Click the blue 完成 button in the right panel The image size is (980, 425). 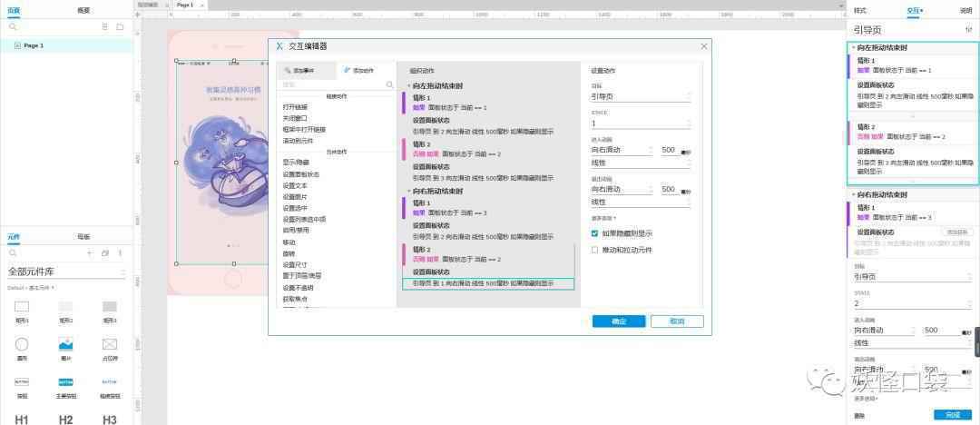tap(953, 415)
